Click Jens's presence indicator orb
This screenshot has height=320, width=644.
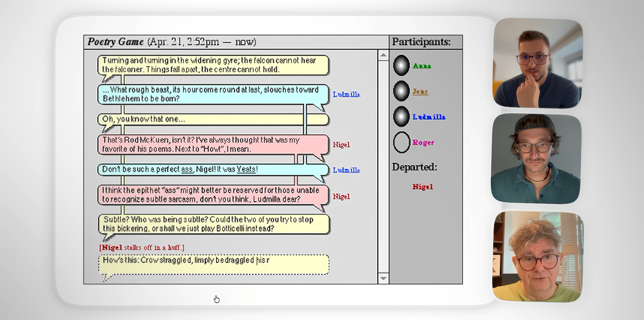tap(401, 91)
